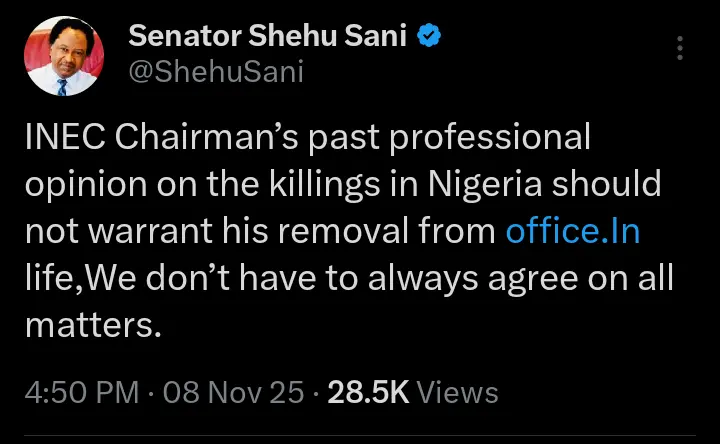The width and height of the screenshot is (720, 444).
Task: Open the 28.5K view count
Action: [369, 392]
